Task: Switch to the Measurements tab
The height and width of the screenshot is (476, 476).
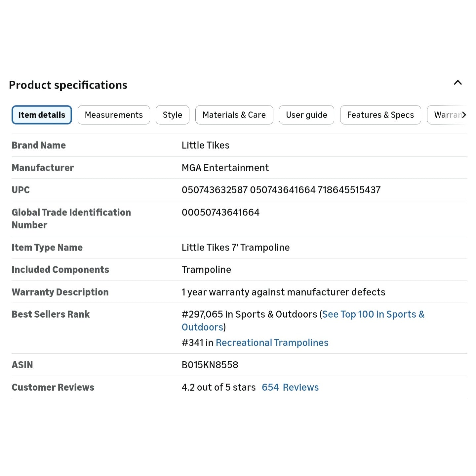Action: (114, 115)
